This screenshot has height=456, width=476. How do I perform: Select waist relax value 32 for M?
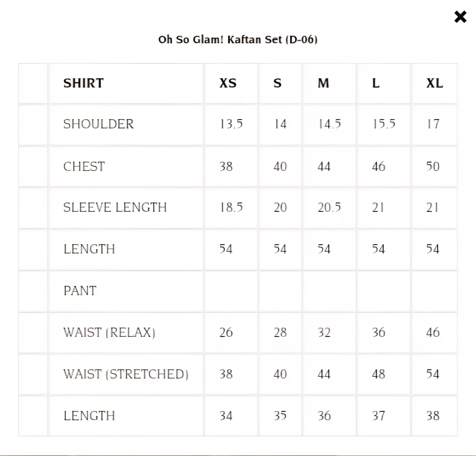coord(324,332)
